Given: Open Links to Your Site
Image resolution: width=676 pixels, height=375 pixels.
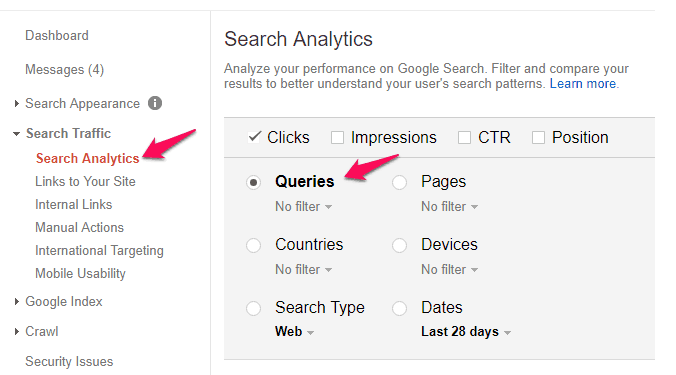Looking at the screenshot, I should coord(85,181).
